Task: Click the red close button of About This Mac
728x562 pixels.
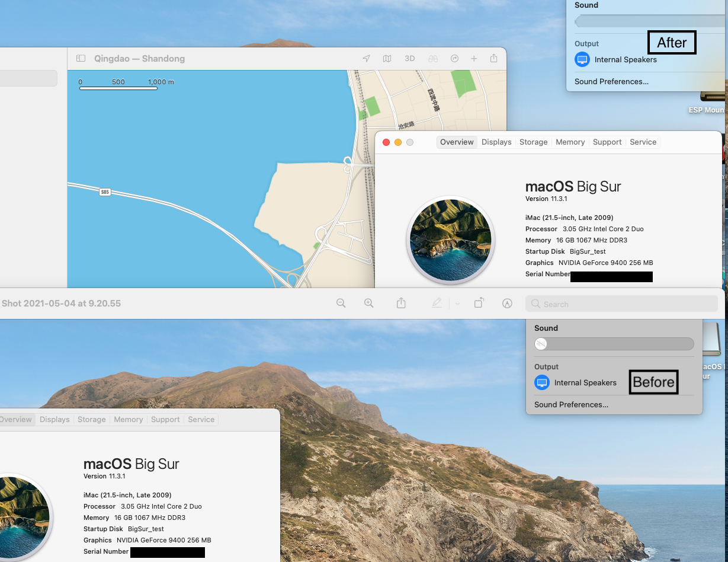Action: [x=386, y=142]
